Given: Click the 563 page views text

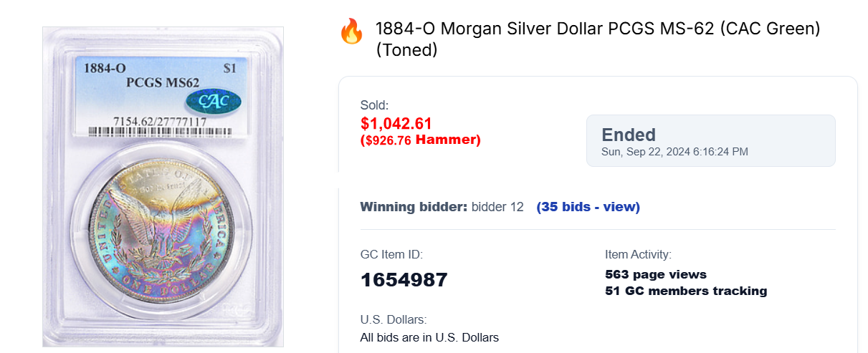Looking at the screenshot, I should click(x=656, y=274).
